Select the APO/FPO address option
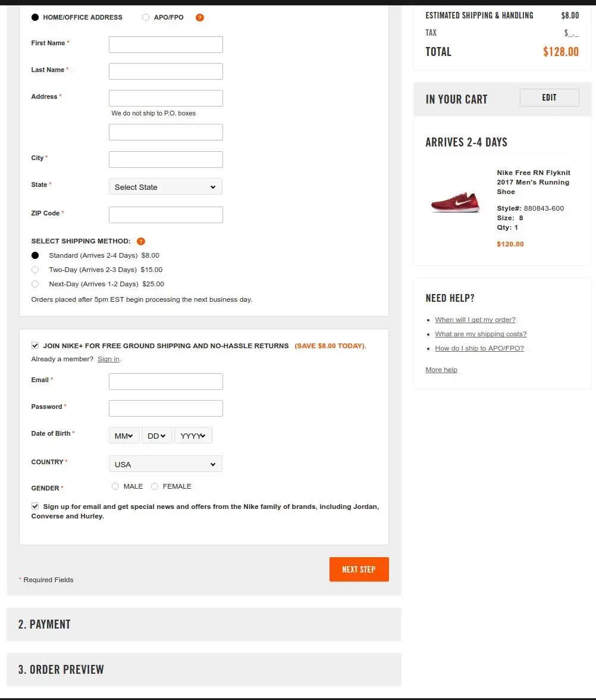596x700 pixels. tap(146, 17)
